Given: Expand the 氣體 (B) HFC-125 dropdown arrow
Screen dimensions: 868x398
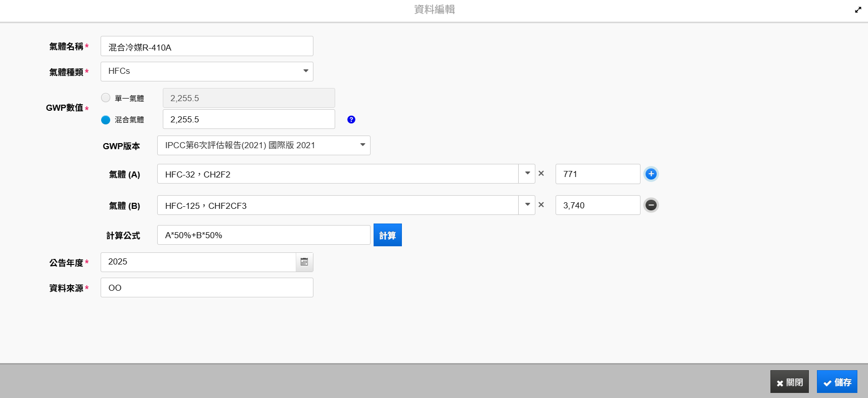Looking at the screenshot, I should pyautogui.click(x=527, y=205).
